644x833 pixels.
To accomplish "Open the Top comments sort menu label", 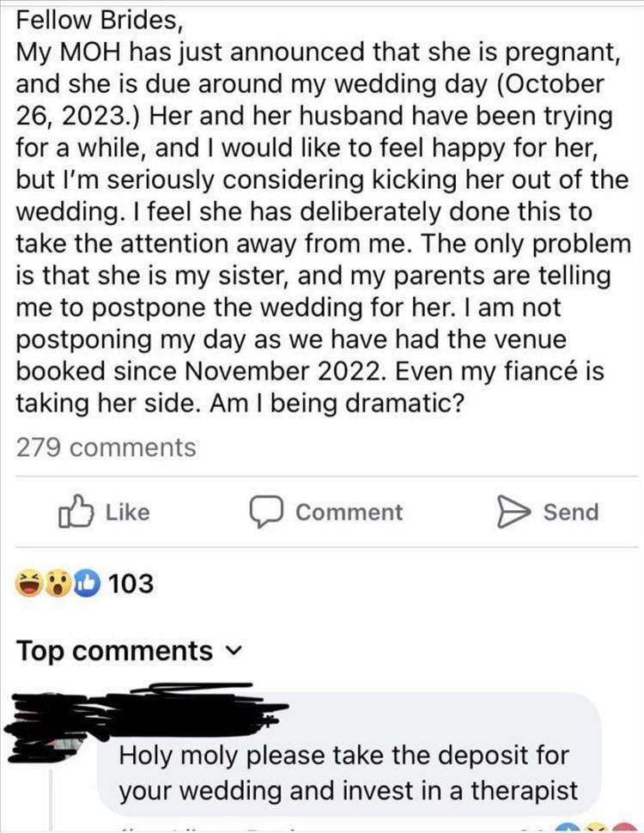I will pos(114,651).
